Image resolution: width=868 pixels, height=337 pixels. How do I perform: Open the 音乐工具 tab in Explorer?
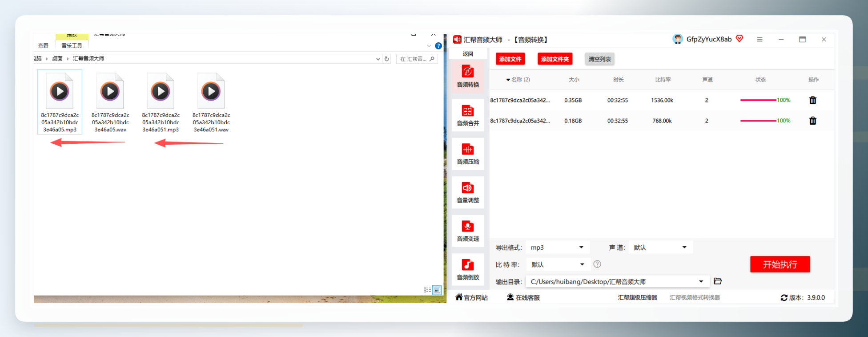[x=72, y=46]
